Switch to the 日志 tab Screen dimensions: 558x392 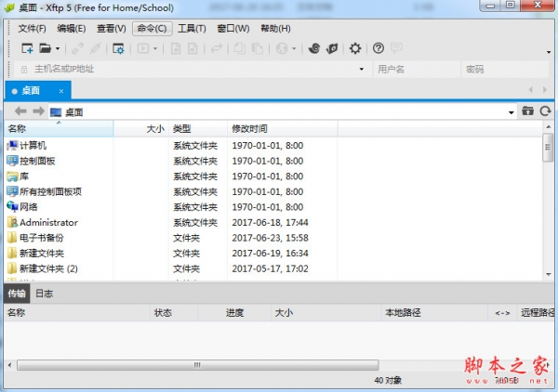(x=44, y=294)
